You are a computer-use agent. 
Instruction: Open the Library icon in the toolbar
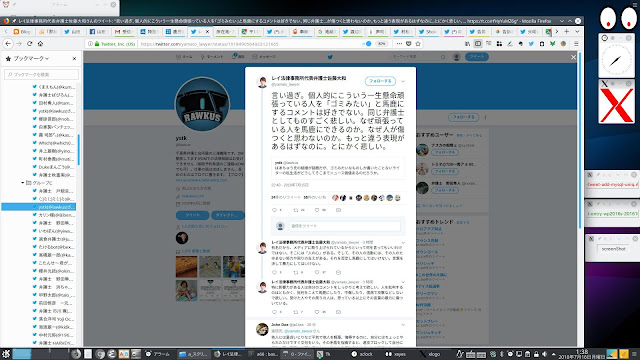(467, 44)
